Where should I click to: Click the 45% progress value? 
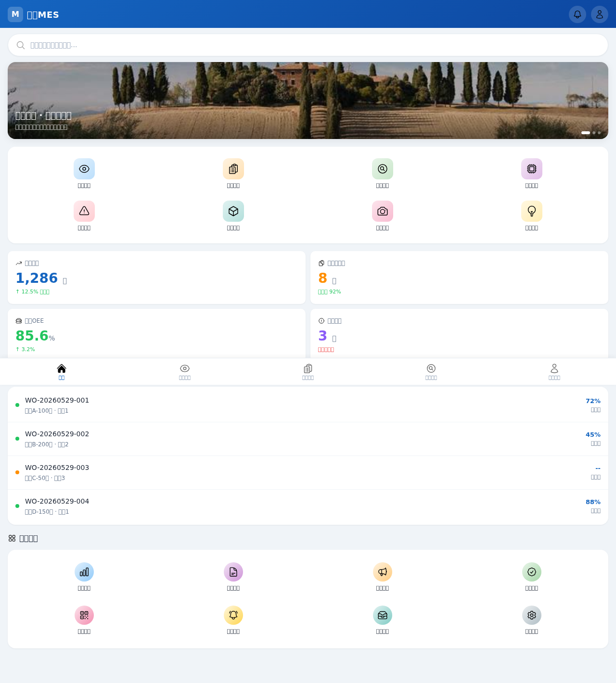(593, 435)
